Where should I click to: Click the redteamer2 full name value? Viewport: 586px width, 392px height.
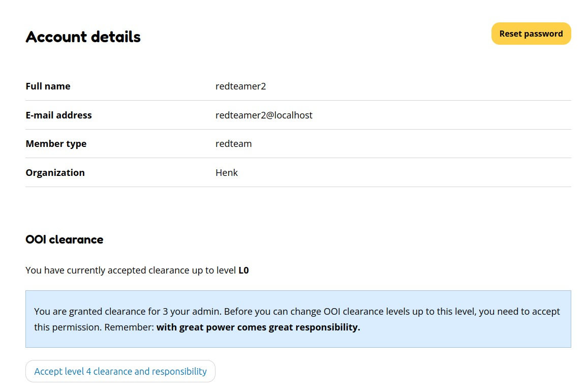[x=241, y=86]
